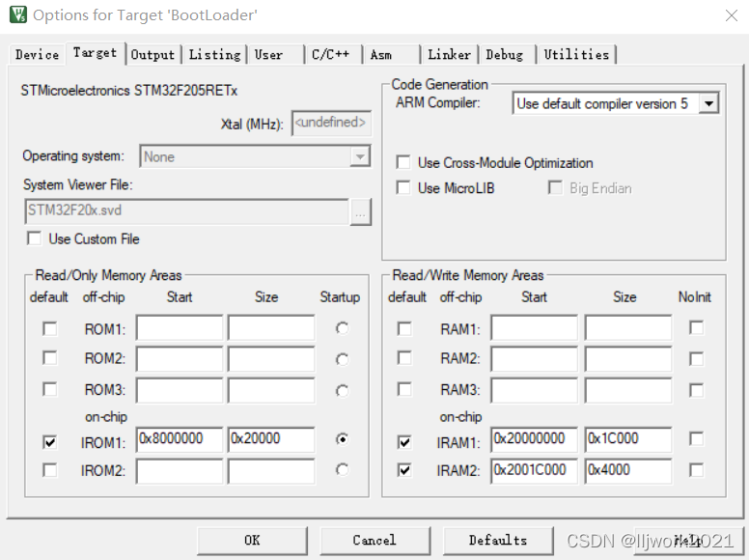
Task: Enable NoInit for IRAM2
Action: pos(697,469)
